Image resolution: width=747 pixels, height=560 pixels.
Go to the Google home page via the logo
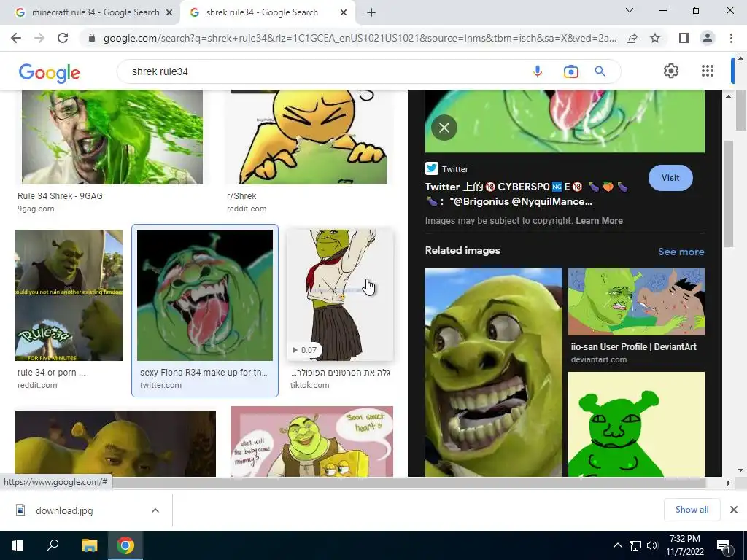click(50, 73)
